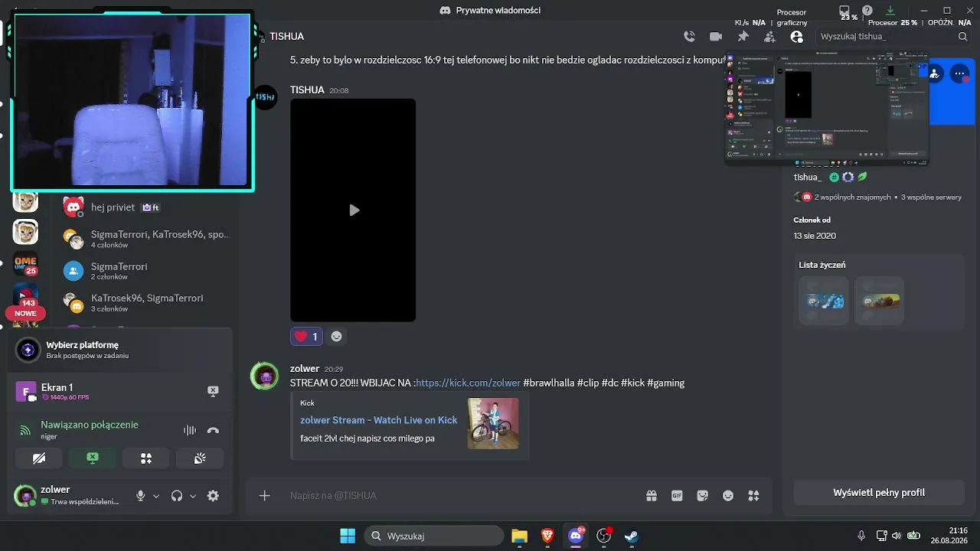The height and width of the screenshot is (551, 980).
Task: Open the 2 wspólnych znajomych link
Action: pyautogui.click(x=852, y=197)
